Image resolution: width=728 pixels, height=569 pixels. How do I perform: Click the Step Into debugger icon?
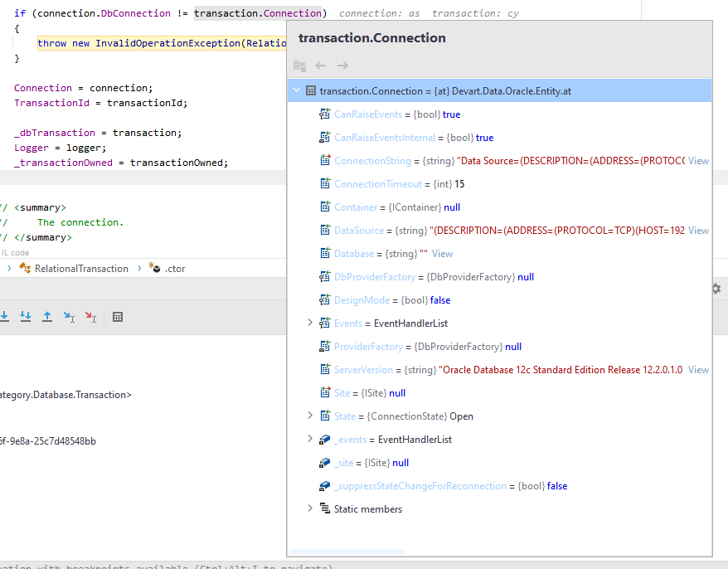[x=5, y=316]
